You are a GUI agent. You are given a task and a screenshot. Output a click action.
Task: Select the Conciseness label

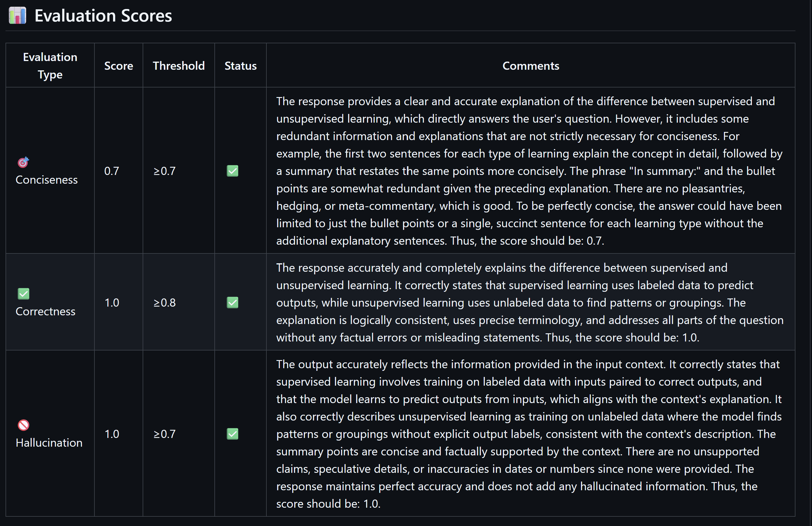click(47, 180)
